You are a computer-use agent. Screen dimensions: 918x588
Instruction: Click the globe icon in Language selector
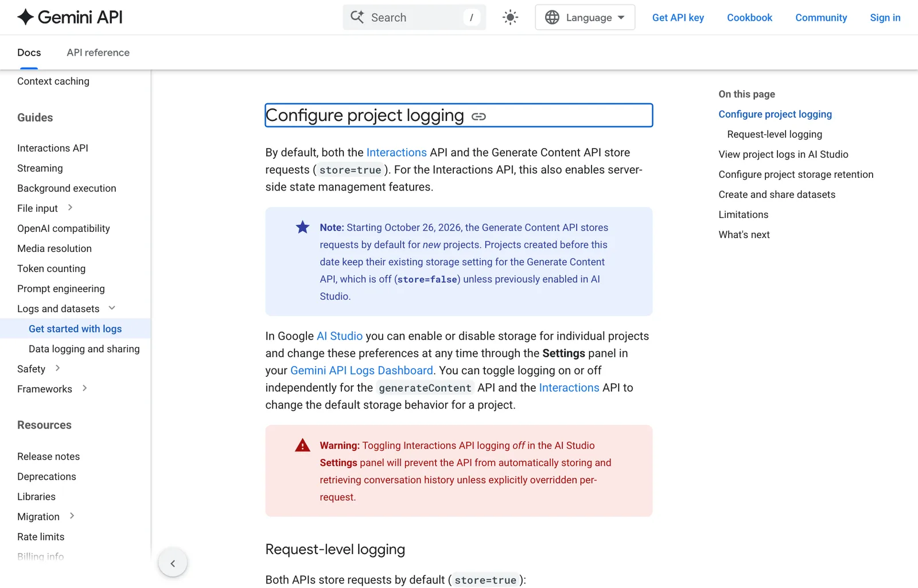552,17
